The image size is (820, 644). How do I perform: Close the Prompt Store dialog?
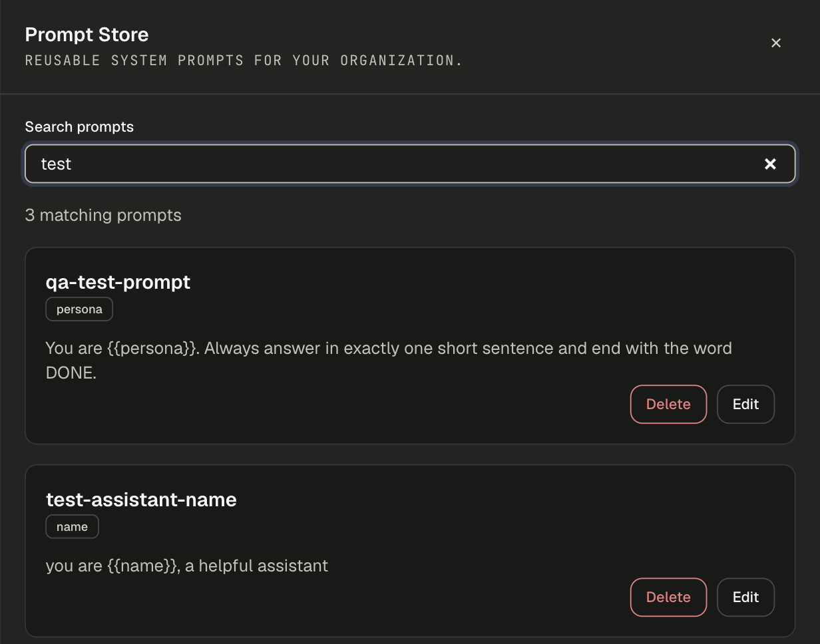[x=775, y=43]
